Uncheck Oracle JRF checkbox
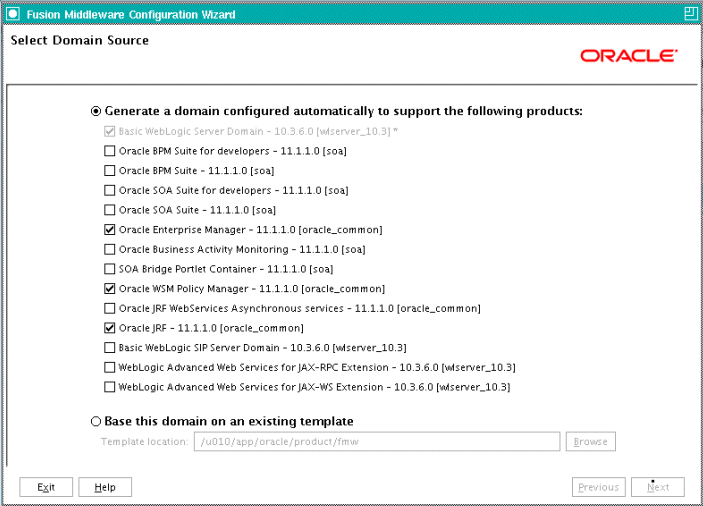 pyautogui.click(x=109, y=328)
